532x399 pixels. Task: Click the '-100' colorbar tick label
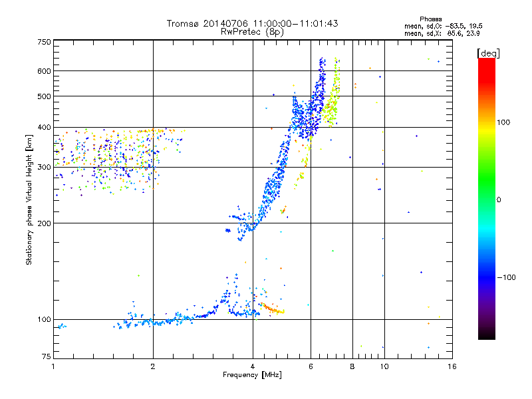point(506,277)
